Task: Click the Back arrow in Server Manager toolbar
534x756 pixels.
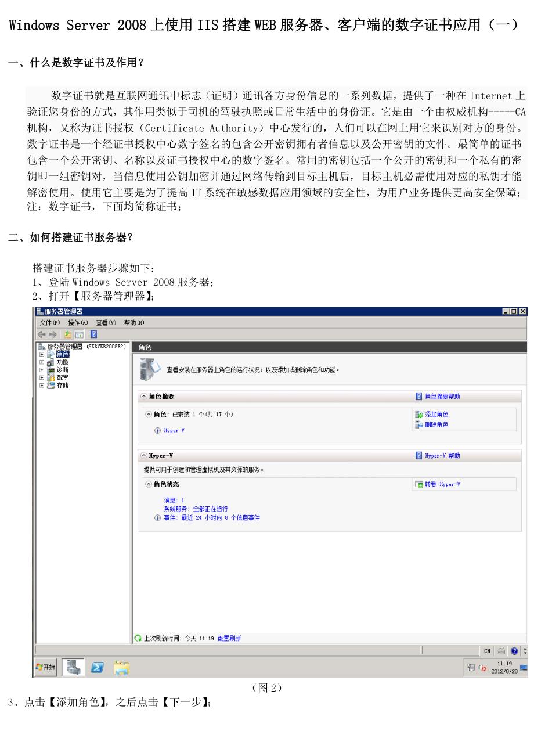Action: click(x=42, y=334)
